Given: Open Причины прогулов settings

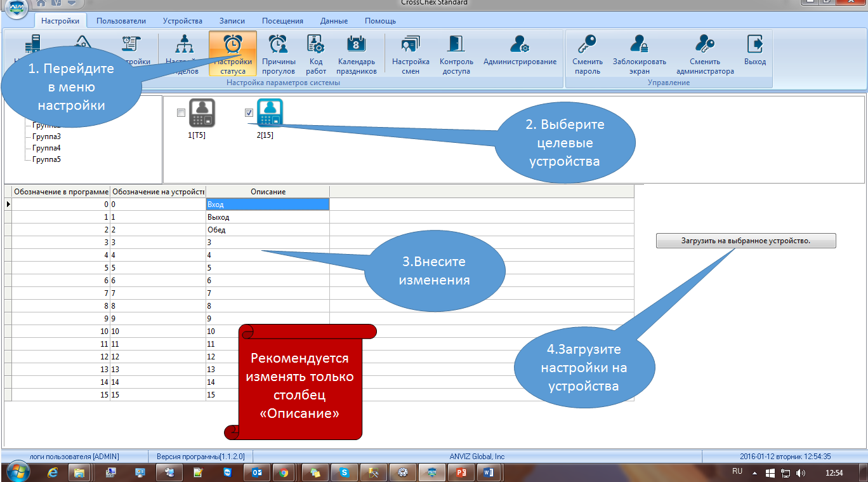Looking at the screenshot, I should 279,54.
